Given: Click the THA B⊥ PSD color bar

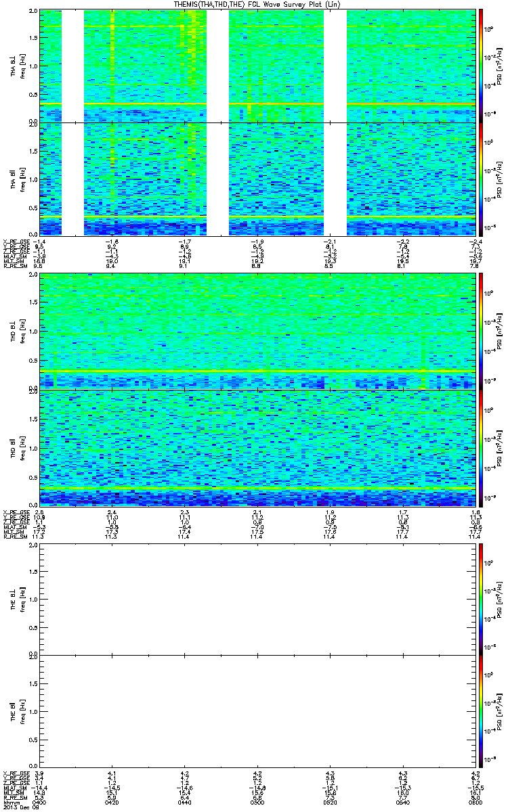Looking at the screenshot, I should (482, 64).
